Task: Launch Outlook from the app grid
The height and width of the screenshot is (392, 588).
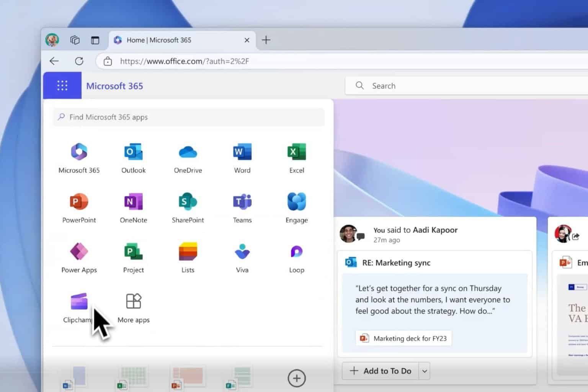Action: [x=133, y=152]
